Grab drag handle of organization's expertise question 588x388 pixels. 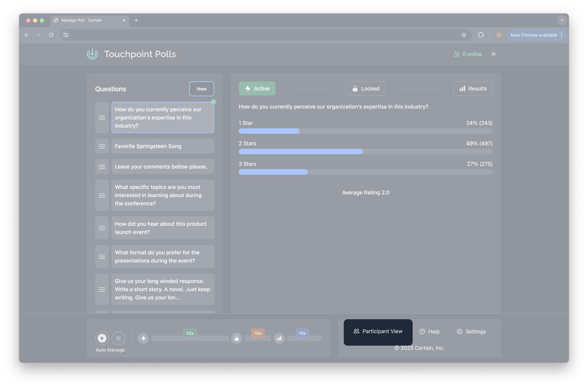click(x=102, y=118)
